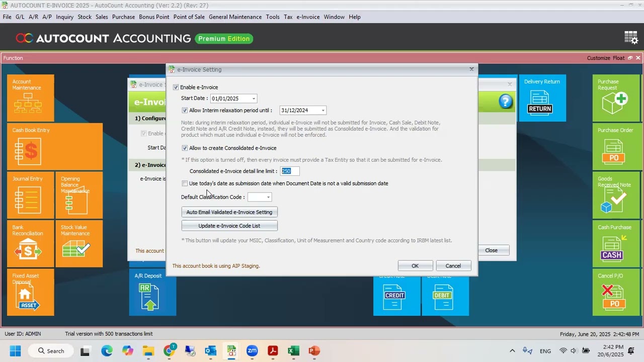The height and width of the screenshot is (362, 644).
Task: Enable use today's date as submission date
Action: tap(185, 184)
